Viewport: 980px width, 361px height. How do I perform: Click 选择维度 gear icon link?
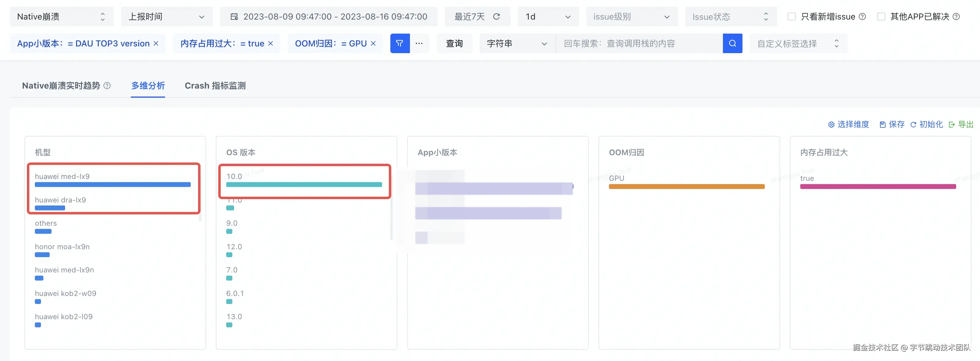coord(848,124)
